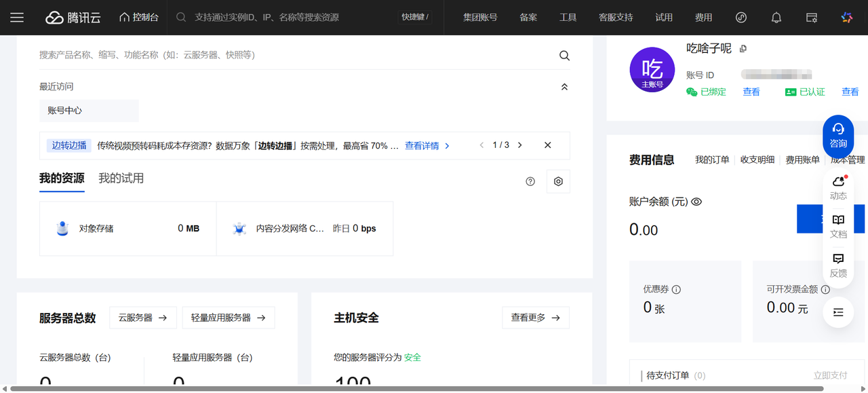
Task: Open the 费用 menu
Action: (x=704, y=18)
